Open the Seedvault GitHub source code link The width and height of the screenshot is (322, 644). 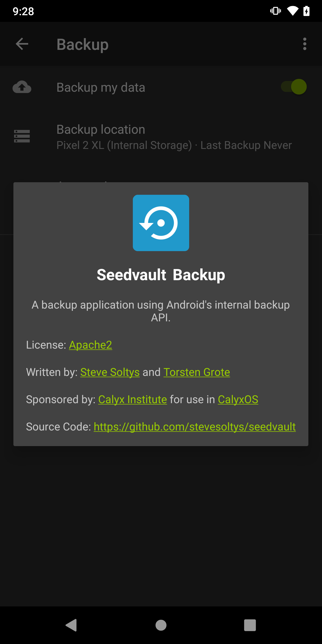click(x=195, y=426)
